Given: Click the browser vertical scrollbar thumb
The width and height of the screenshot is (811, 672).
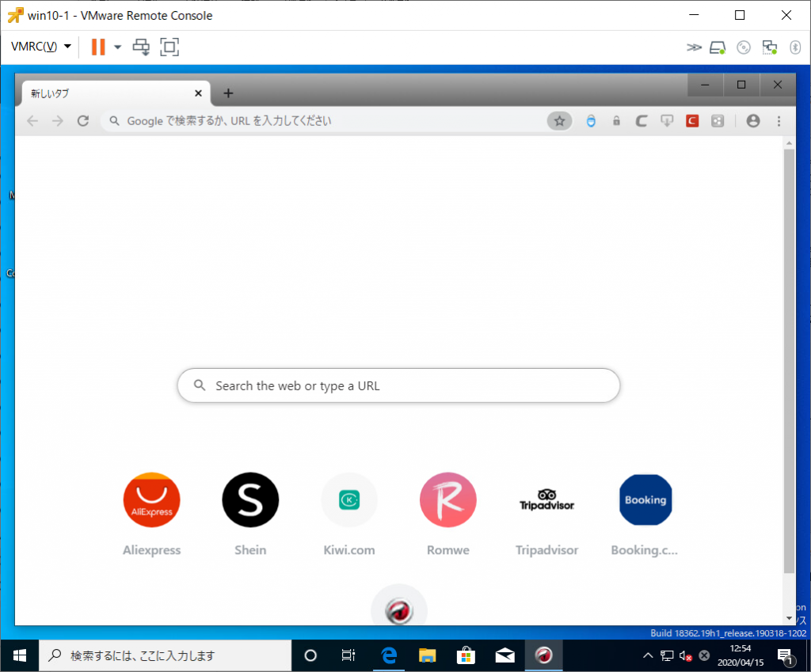Looking at the screenshot, I should [x=789, y=361].
